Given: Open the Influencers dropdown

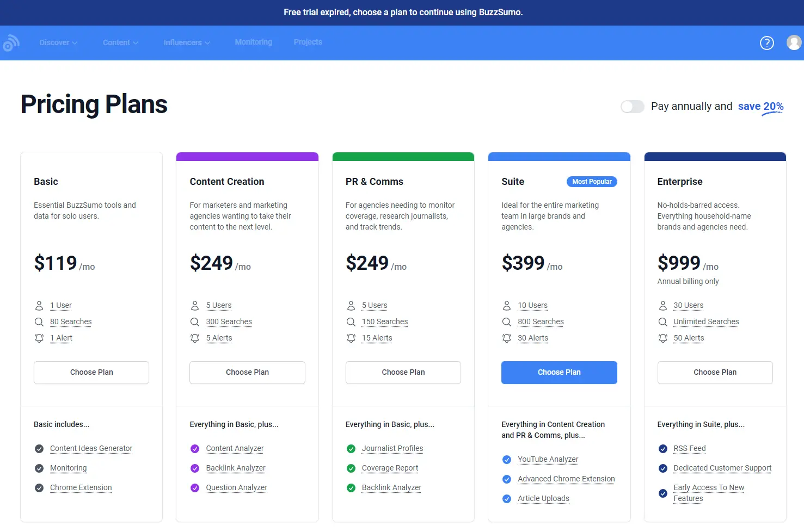Looking at the screenshot, I should click(x=186, y=42).
